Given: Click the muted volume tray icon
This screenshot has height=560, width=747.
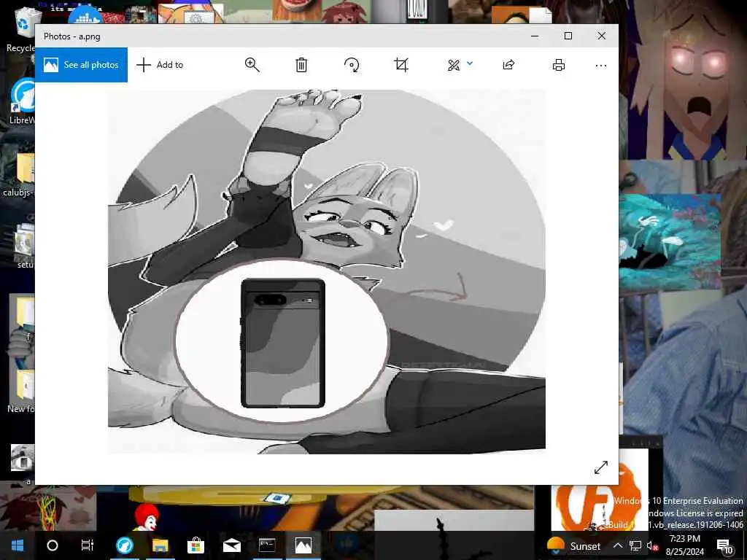Looking at the screenshot, I should 651,545.
